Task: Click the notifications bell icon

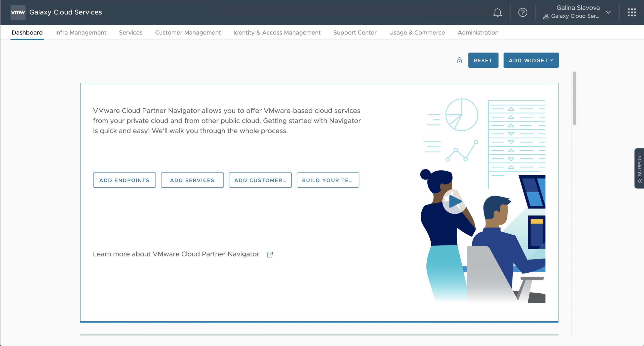Action: 497,12
